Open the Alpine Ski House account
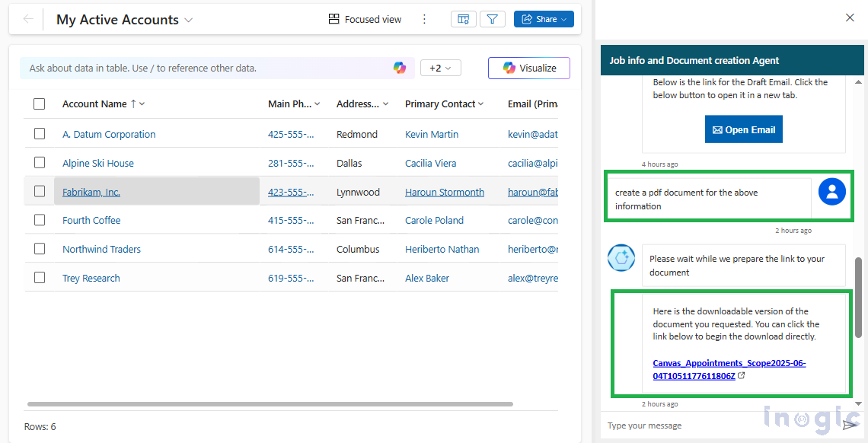The width and height of the screenshot is (868, 443). pos(98,163)
